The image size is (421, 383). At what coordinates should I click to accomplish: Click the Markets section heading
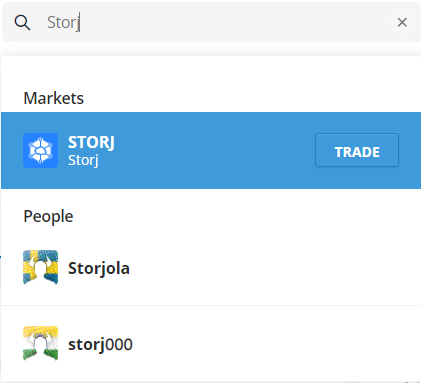click(54, 98)
